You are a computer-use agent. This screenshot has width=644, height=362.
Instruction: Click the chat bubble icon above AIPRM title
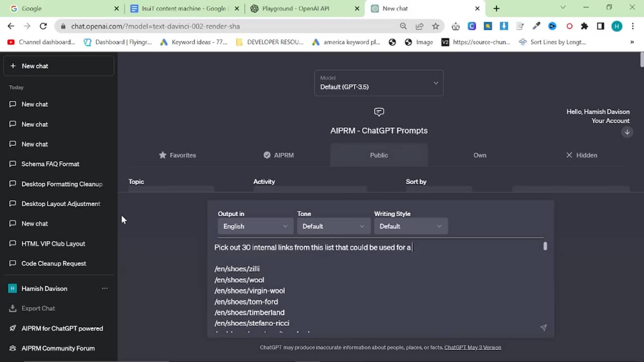379,112
